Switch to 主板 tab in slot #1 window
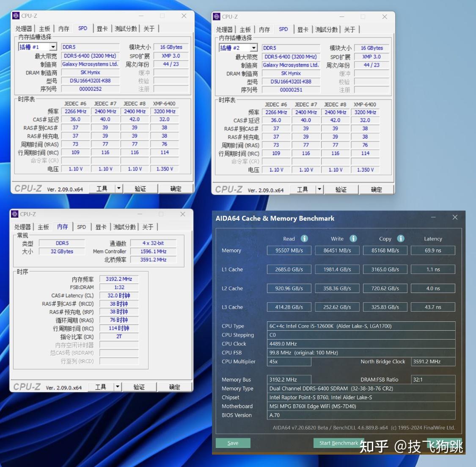The image size is (476, 467). [44, 28]
